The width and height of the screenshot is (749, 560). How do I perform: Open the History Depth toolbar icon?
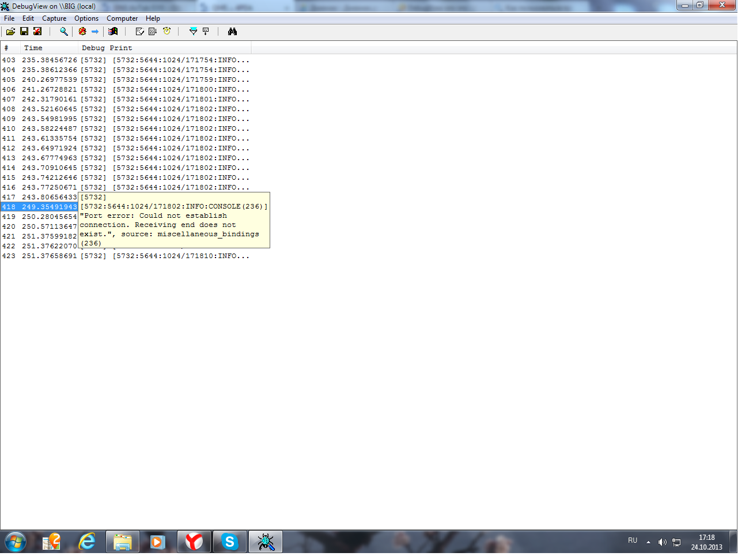206,32
